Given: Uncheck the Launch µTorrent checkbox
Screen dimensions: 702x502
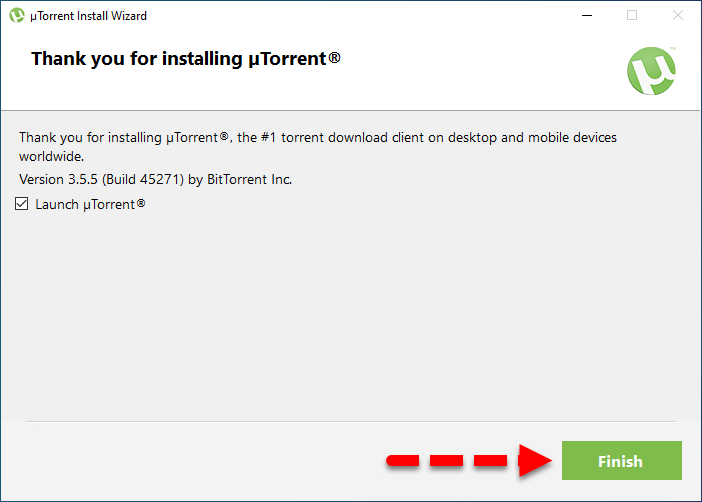Looking at the screenshot, I should click(23, 204).
